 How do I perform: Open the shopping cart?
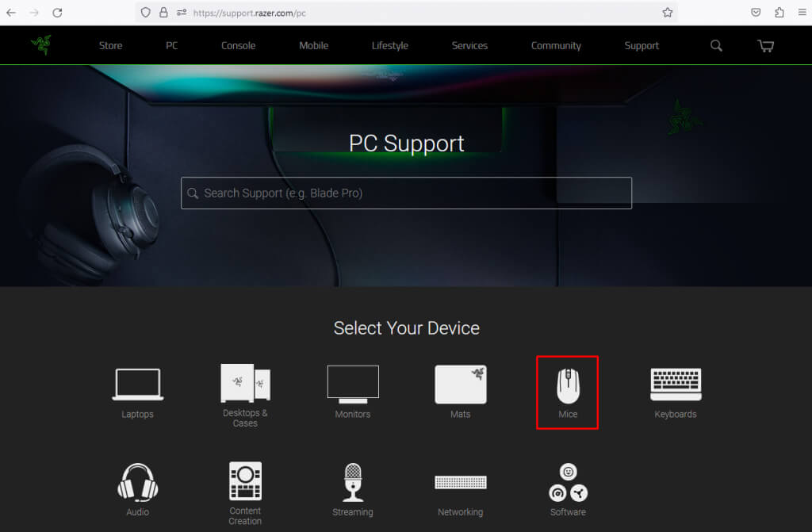click(x=765, y=45)
